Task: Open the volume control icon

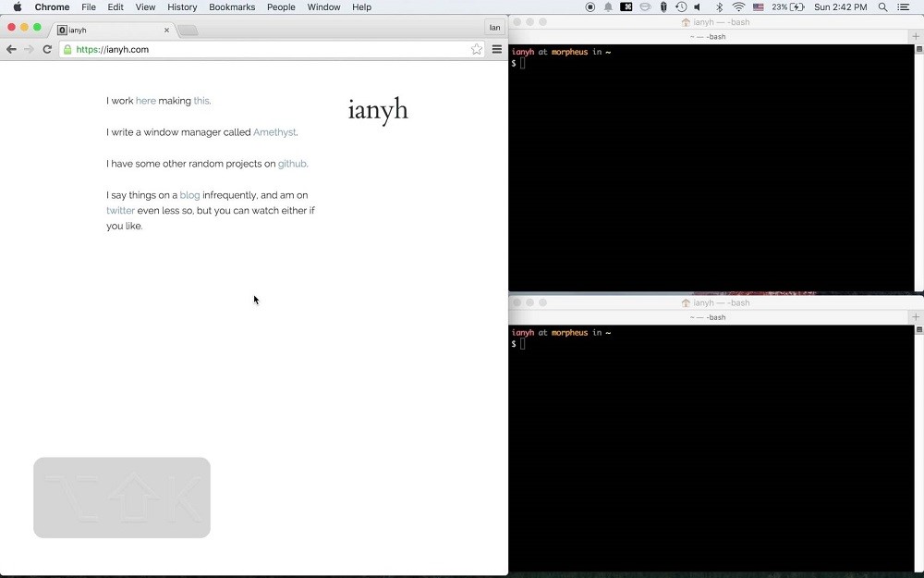Action: 699,7
